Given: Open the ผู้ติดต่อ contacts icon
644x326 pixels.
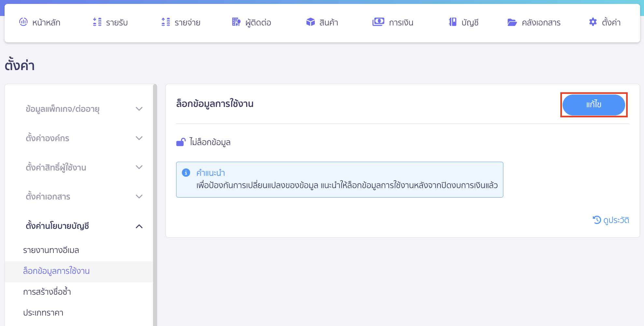Looking at the screenshot, I should (x=236, y=22).
